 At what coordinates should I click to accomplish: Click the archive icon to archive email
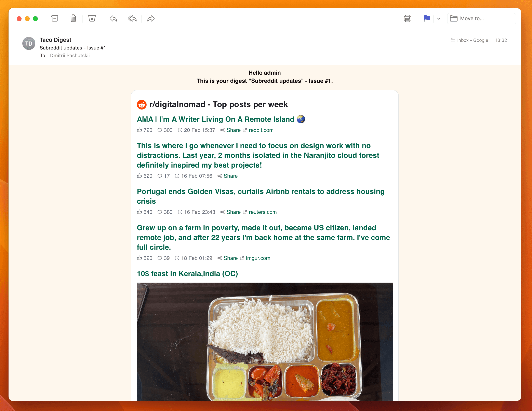click(54, 18)
